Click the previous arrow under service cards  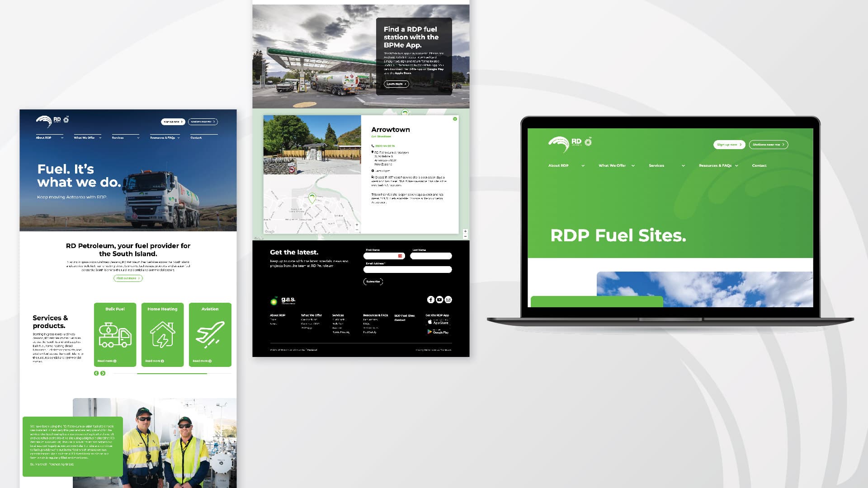pos(96,373)
